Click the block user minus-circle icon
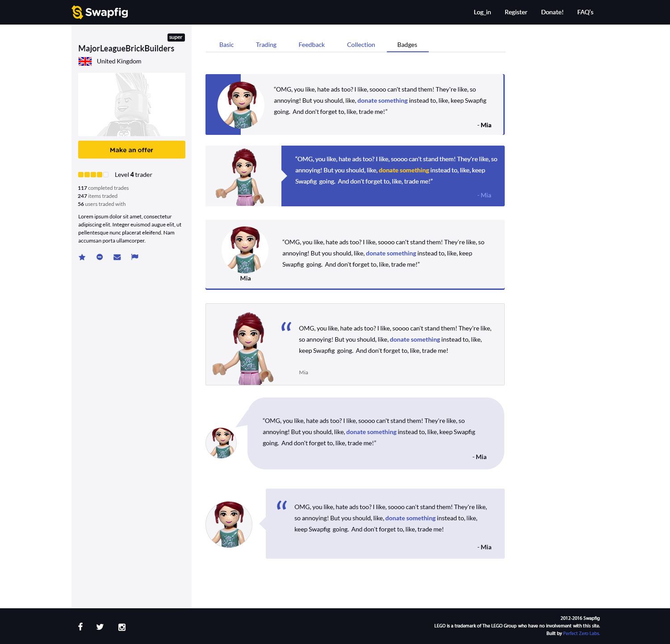 click(x=100, y=257)
